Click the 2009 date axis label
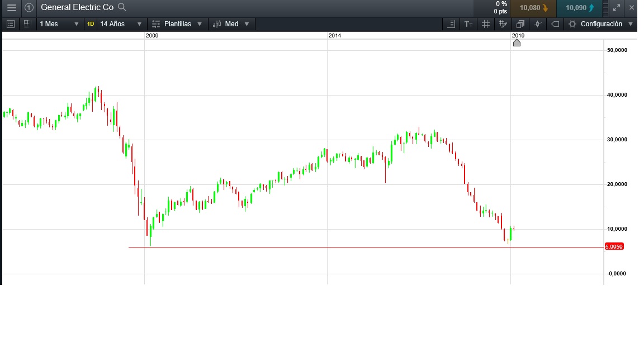Screen dimensions: 644x362 coord(152,35)
